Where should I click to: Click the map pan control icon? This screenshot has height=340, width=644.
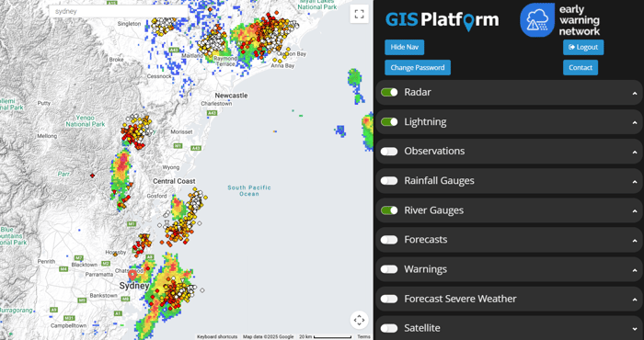359,320
